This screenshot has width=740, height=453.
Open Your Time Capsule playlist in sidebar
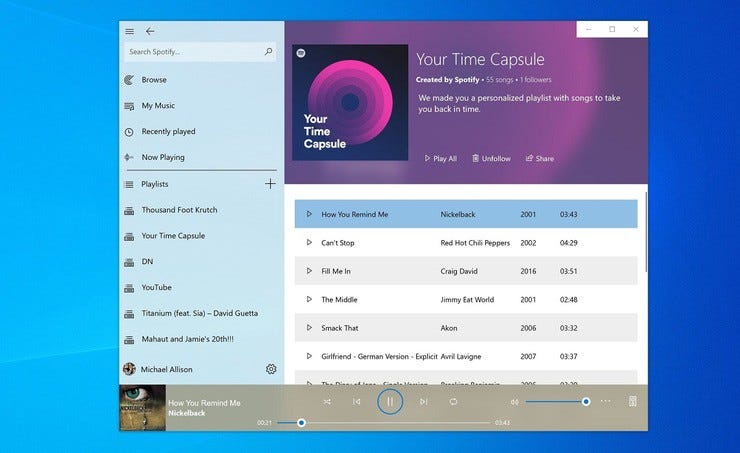click(173, 236)
